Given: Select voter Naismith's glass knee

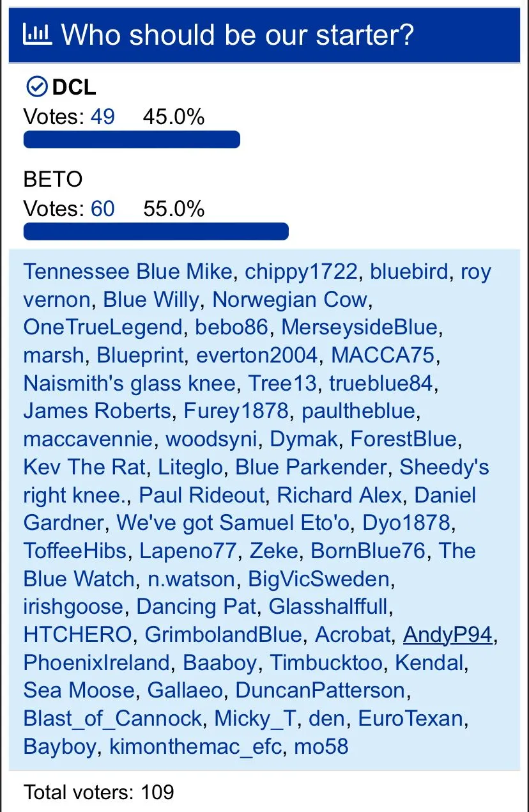Looking at the screenshot, I should 130,384.
